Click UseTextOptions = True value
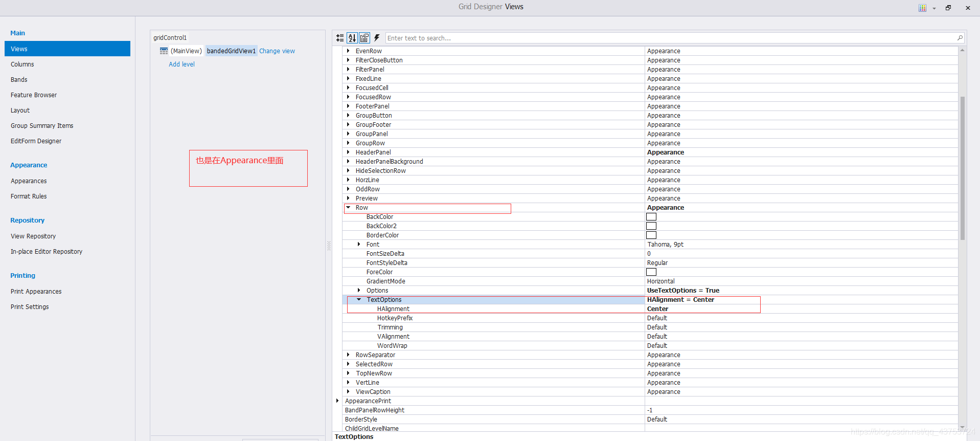Image resolution: width=980 pixels, height=441 pixels. tap(683, 291)
